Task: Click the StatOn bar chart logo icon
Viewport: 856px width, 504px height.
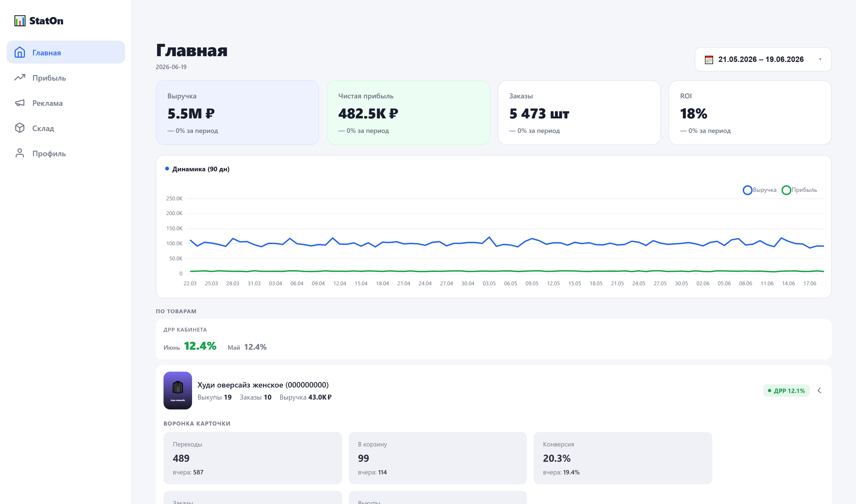Action: pos(20,21)
